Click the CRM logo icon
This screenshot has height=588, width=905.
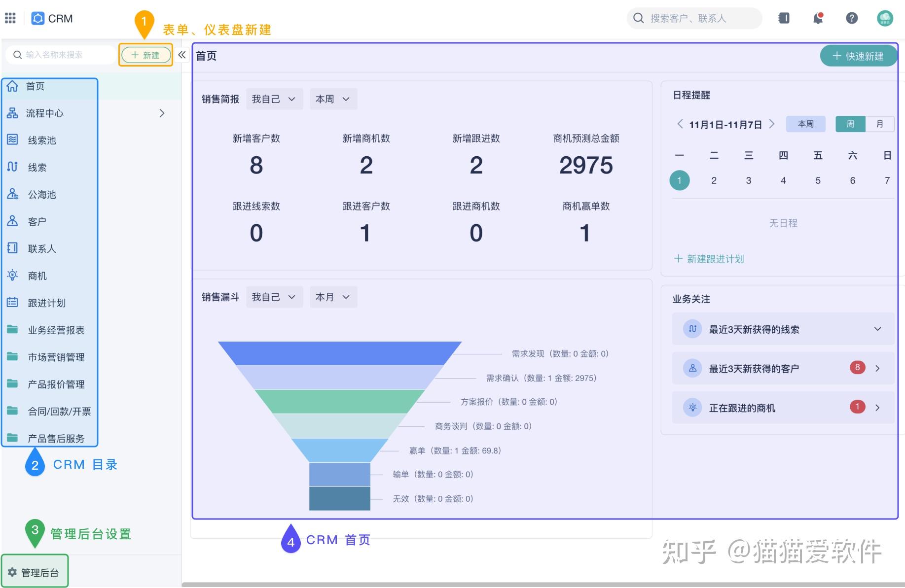[x=37, y=18]
